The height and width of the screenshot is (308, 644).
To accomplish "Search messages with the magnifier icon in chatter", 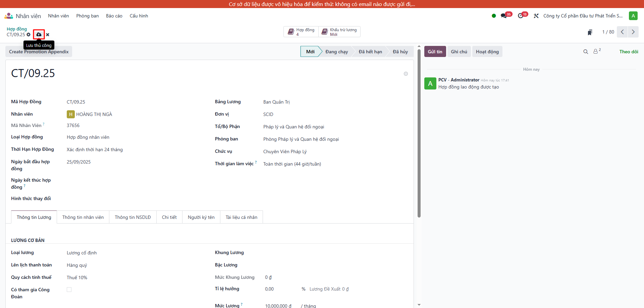I will click(586, 52).
